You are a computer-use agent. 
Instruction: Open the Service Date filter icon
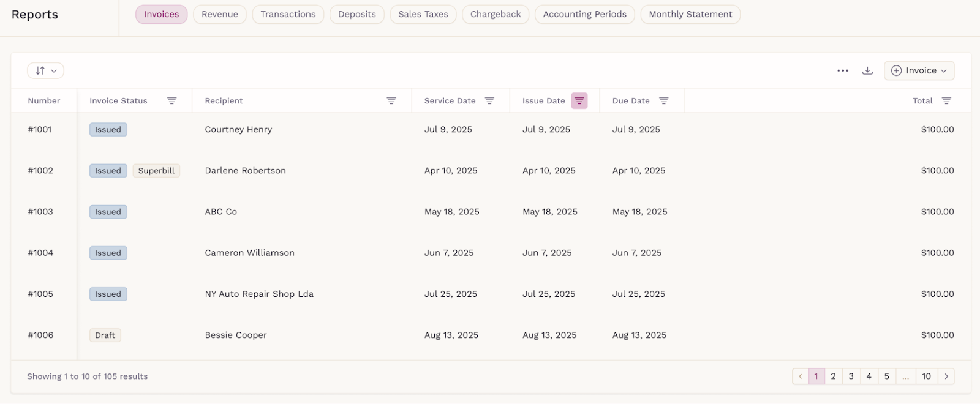point(489,101)
